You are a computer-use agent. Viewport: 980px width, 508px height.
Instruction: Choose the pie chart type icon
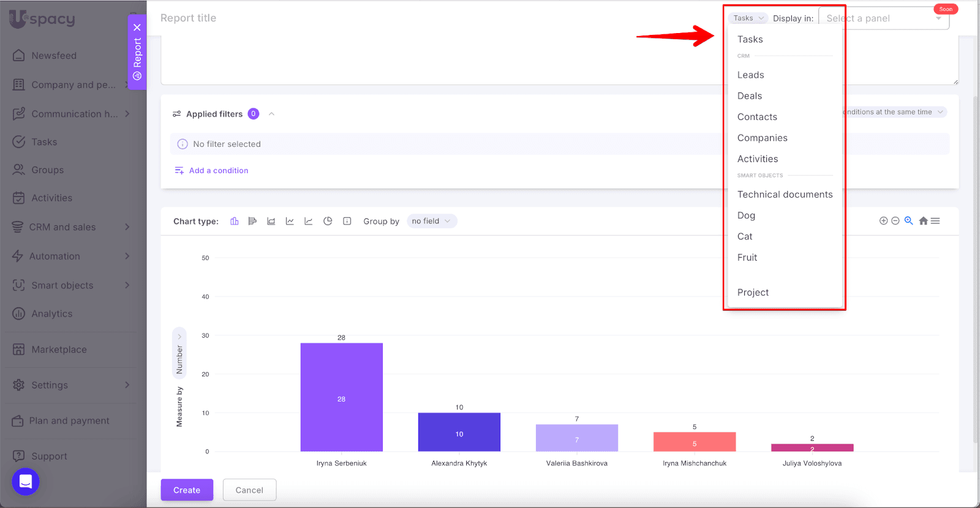tap(328, 221)
